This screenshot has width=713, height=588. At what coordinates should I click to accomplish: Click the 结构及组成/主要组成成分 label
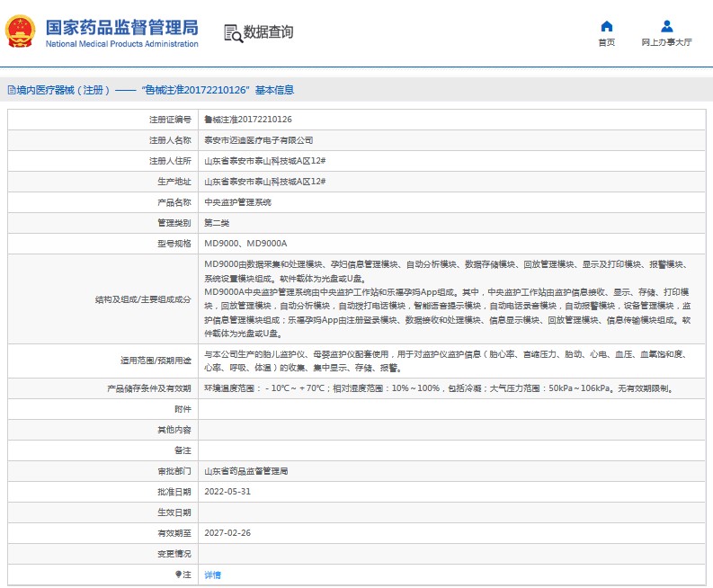[143, 299]
